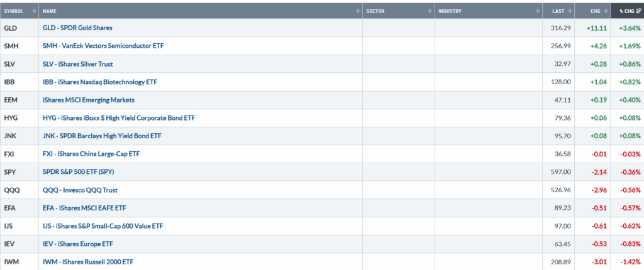Click GLD last price 316.29
The height and width of the screenshot is (270, 644).
point(560,28)
